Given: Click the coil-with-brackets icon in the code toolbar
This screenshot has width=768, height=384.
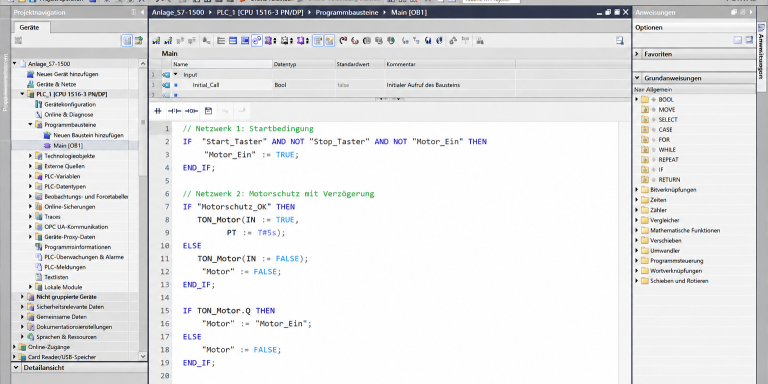Looking at the screenshot, I should [x=174, y=111].
